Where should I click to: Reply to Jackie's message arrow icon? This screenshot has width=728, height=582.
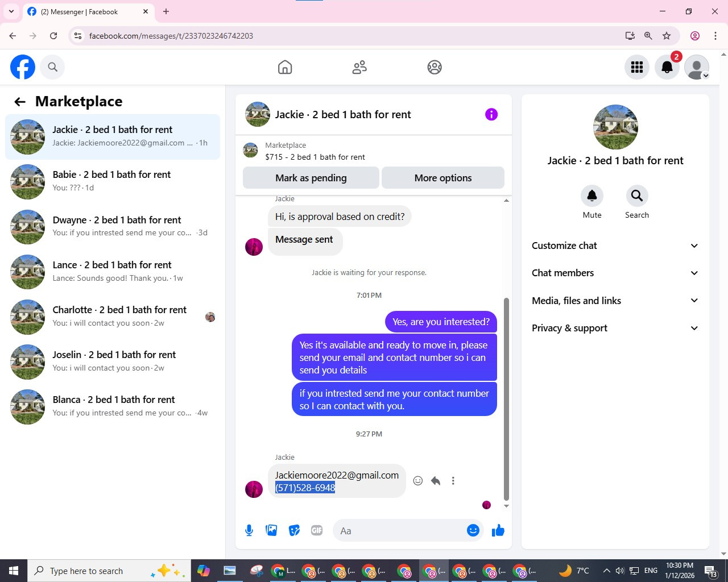pyautogui.click(x=436, y=481)
